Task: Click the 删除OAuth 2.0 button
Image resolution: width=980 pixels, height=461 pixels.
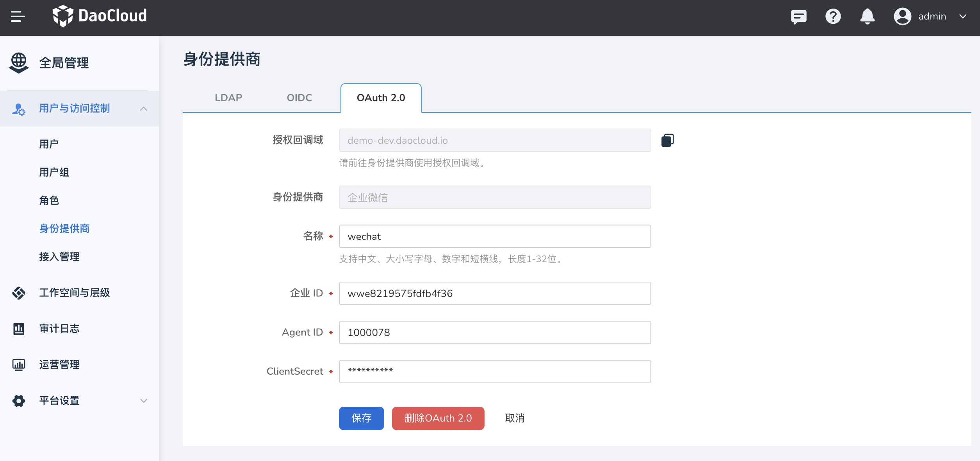Action: 438,418
